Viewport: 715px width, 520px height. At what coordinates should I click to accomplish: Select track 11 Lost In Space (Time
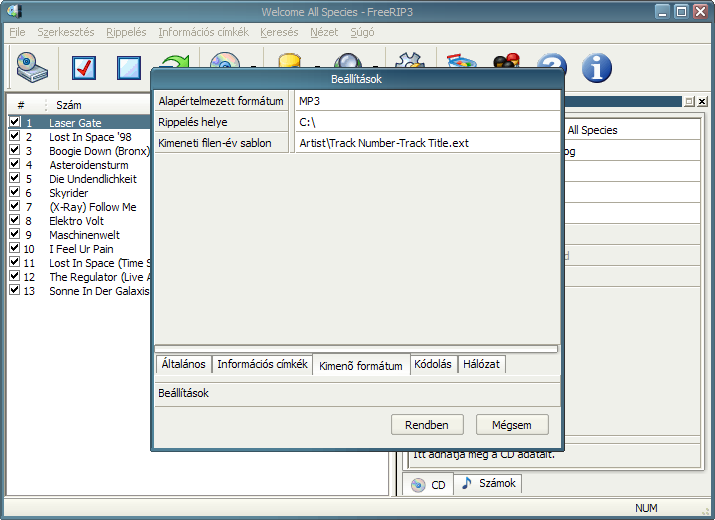tap(99, 263)
